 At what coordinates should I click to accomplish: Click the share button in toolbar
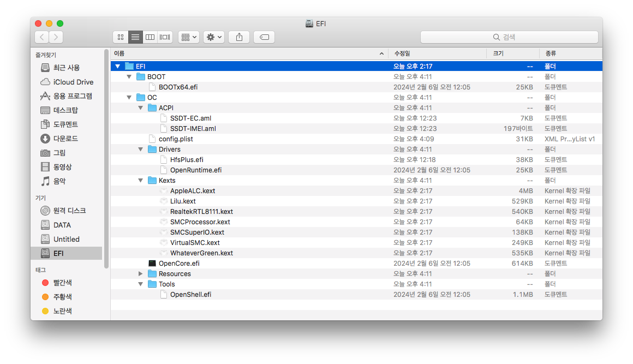[239, 37]
